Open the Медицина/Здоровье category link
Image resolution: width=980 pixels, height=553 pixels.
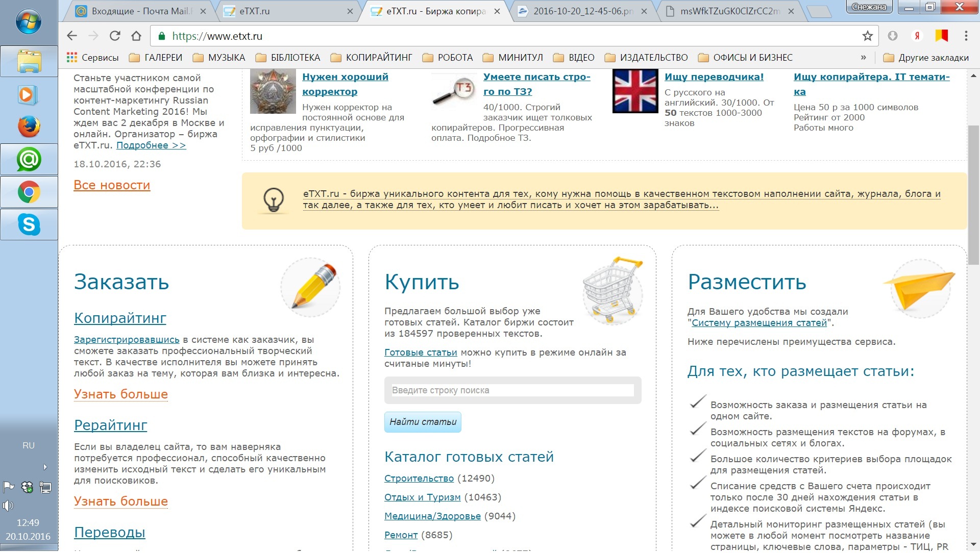(432, 516)
